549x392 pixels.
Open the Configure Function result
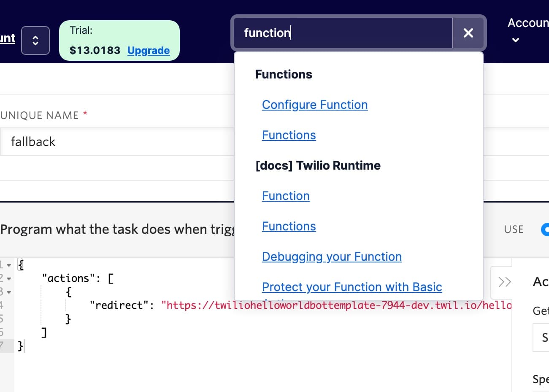click(x=315, y=105)
